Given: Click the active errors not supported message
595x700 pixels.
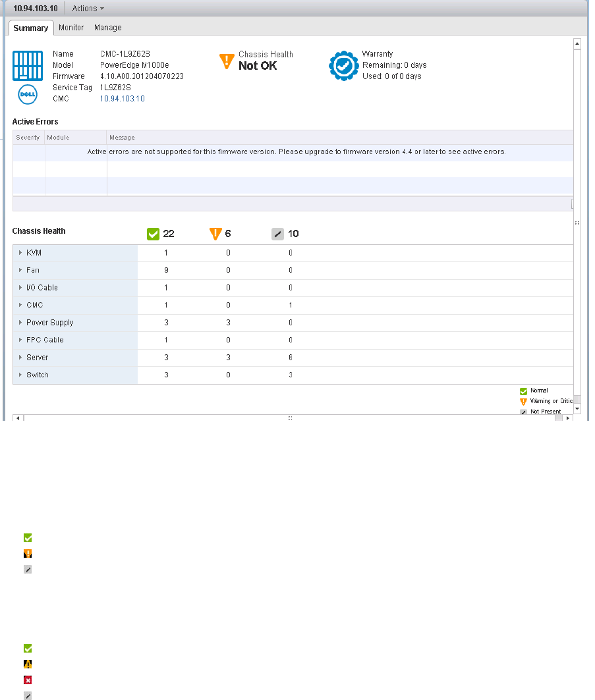Looking at the screenshot, I should 296,151.
